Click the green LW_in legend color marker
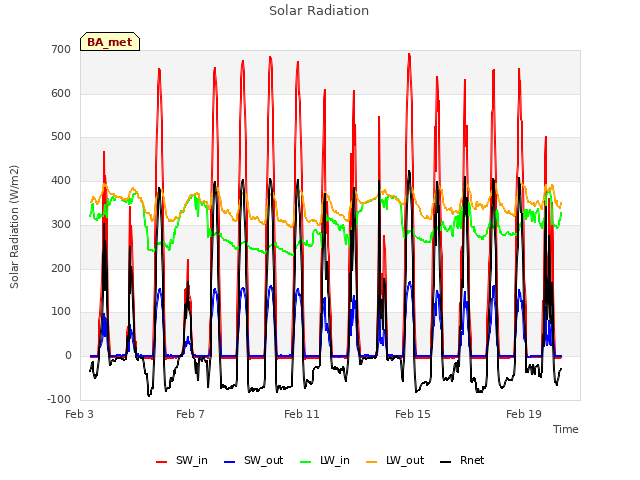 tap(306, 462)
